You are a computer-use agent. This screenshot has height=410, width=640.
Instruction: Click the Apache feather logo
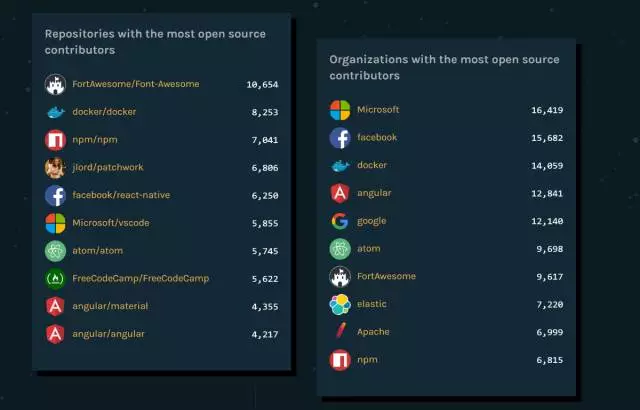coord(341,331)
